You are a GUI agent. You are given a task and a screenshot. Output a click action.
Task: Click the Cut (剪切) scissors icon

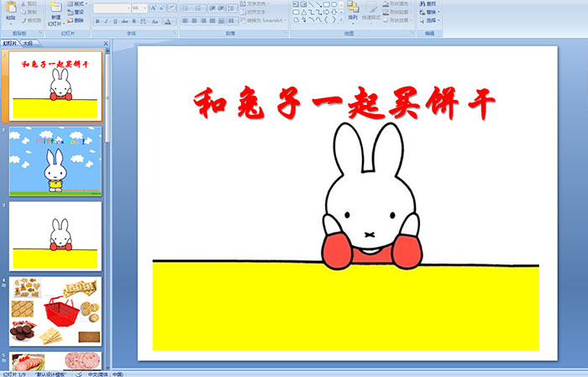24,4
